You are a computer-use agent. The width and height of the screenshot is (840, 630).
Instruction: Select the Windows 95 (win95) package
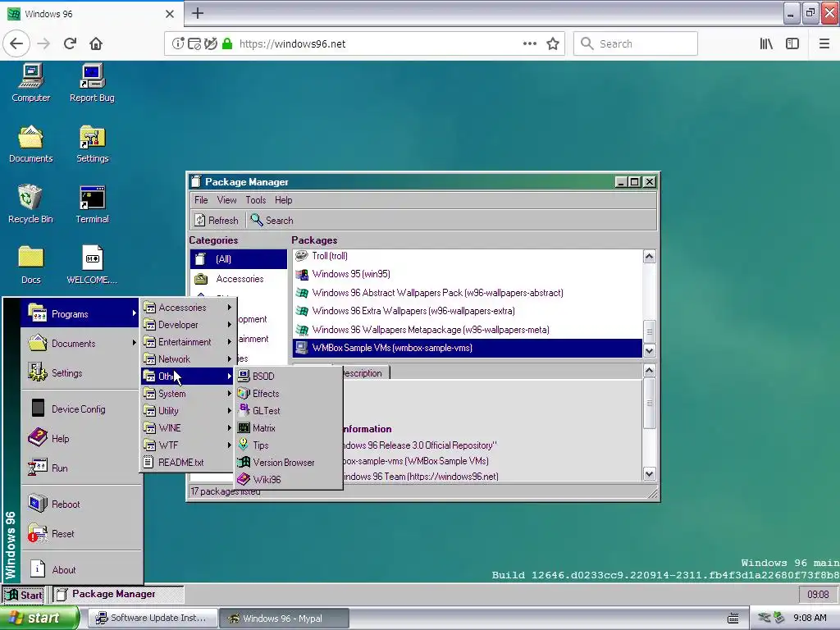[x=467, y=274]
